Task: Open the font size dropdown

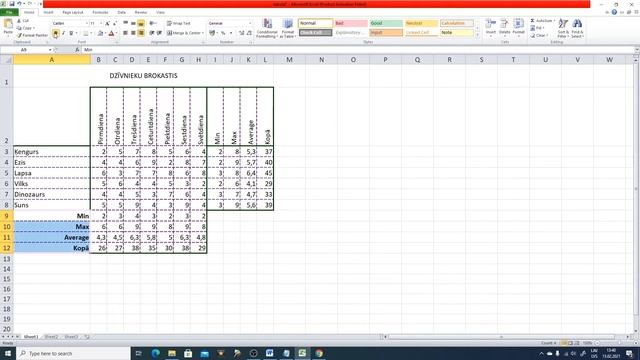Action: pyautogui.click(x=101, y=24)
